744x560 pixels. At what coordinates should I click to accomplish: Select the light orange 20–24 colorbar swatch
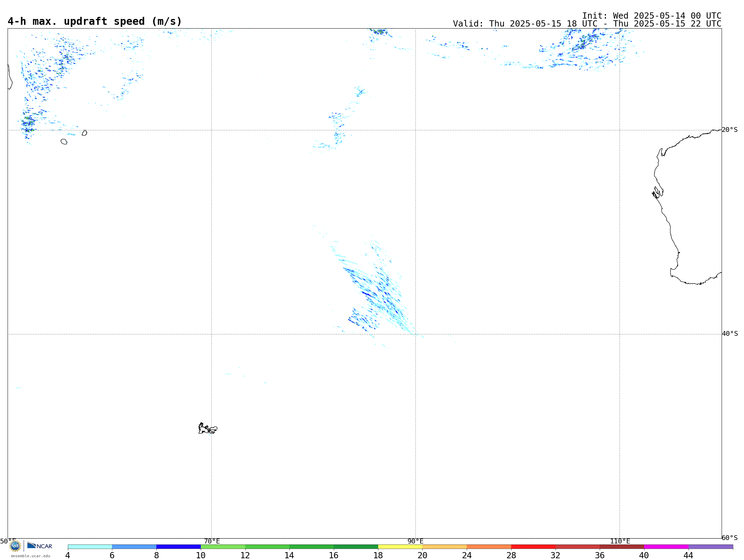445,547
